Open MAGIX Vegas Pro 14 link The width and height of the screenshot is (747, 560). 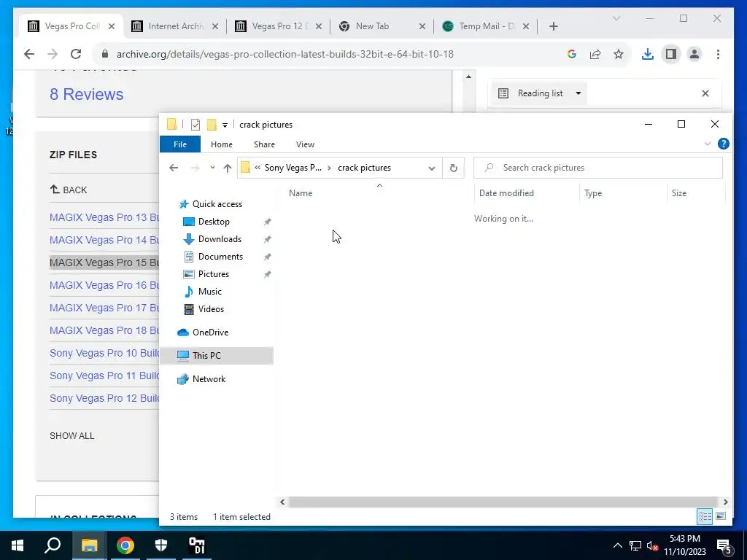pyautogui.click(x=104, y=240)
